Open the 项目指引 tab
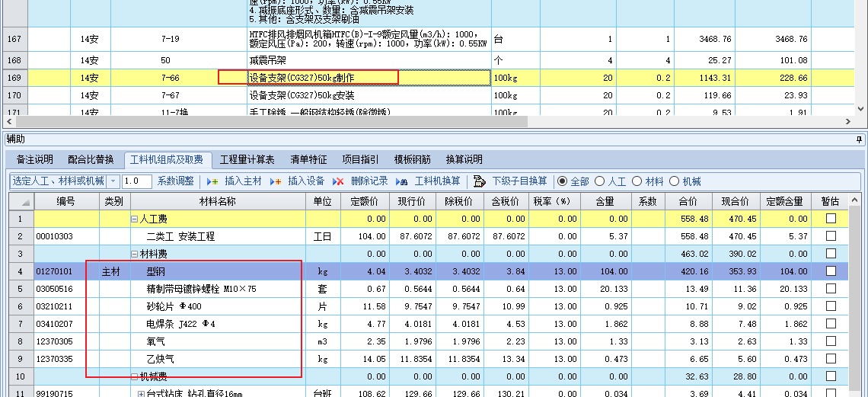Image resolution: width=868 pixels, height=397 pixels. [x=360, y=160]
